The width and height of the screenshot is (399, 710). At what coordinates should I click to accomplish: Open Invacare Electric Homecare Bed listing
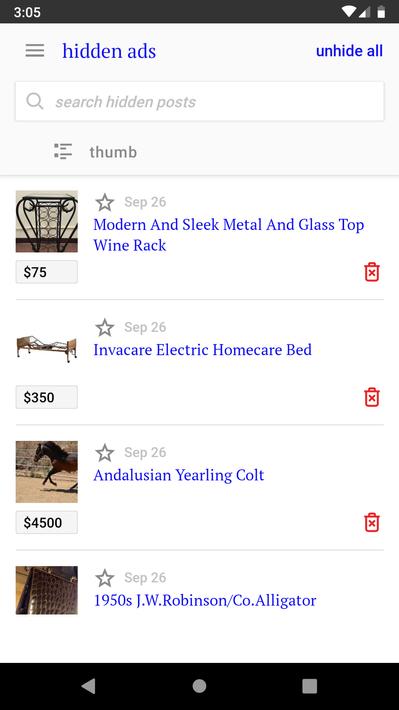point(202,350)
